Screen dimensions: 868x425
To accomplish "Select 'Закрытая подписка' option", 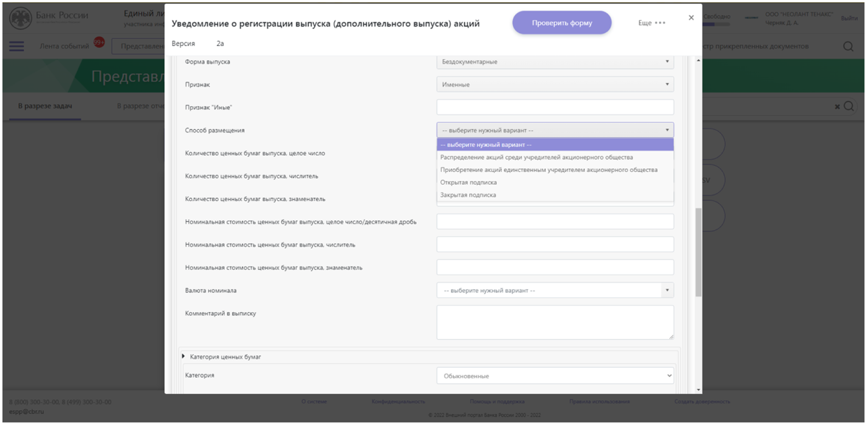I will [x=468, y=195].
